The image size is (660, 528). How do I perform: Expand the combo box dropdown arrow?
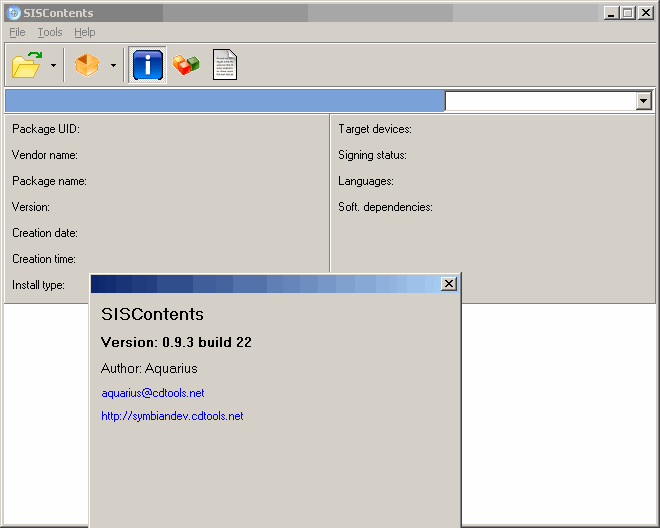point(643,101)
